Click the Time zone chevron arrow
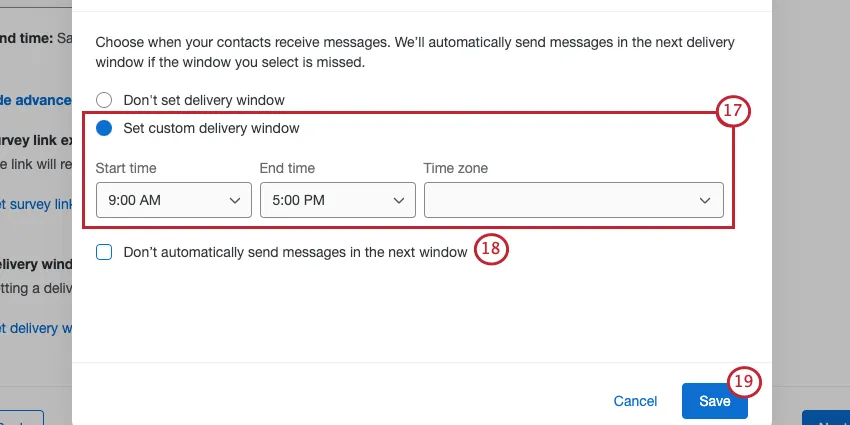850x425 pixels. pyautogui.click(x=707, y=200)
